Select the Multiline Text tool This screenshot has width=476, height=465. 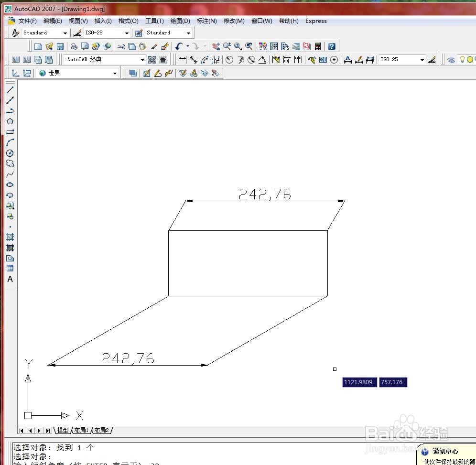click(x=10, y=279)
